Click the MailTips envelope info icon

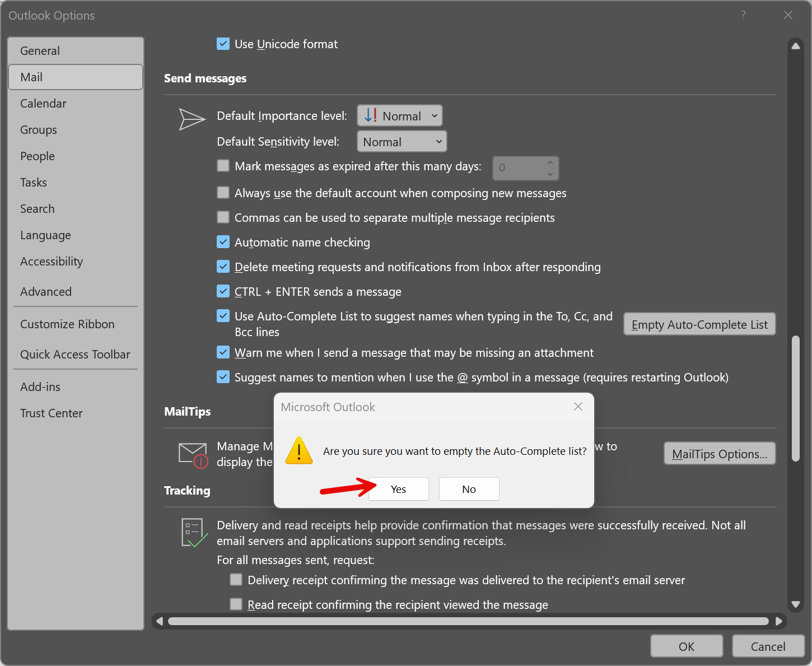193,455
